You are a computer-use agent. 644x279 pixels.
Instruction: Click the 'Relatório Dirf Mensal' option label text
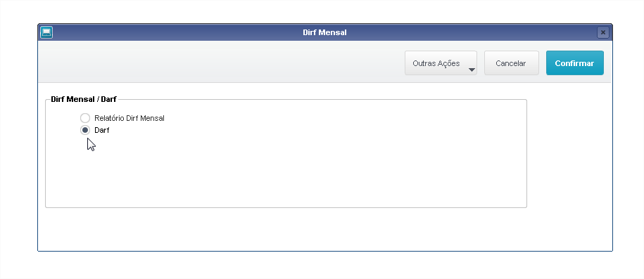click(130, 118)
